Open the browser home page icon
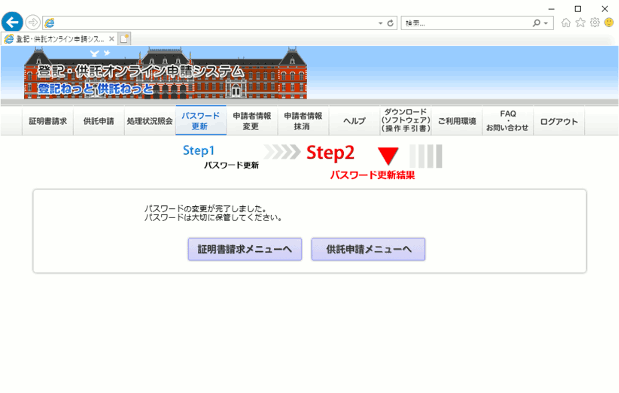The image size is (619, 393). (566, 23)
